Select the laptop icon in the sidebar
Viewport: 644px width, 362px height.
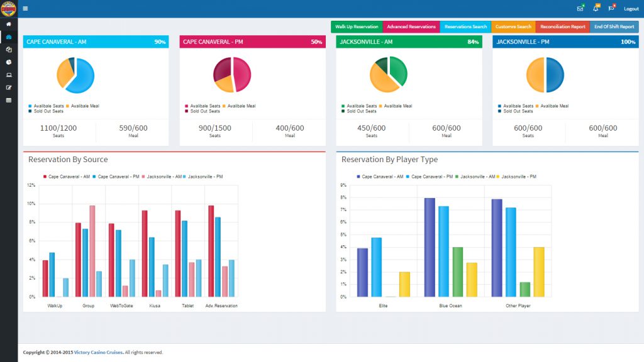point(9,74)
